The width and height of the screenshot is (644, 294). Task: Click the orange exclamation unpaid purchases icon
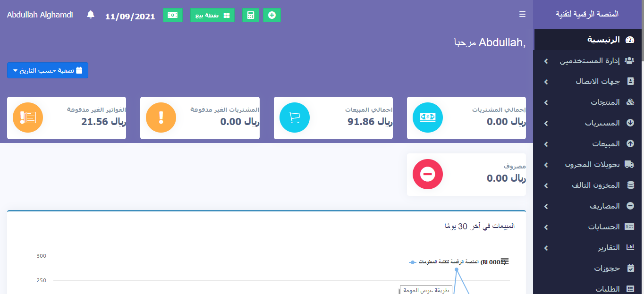click(161, 118)
